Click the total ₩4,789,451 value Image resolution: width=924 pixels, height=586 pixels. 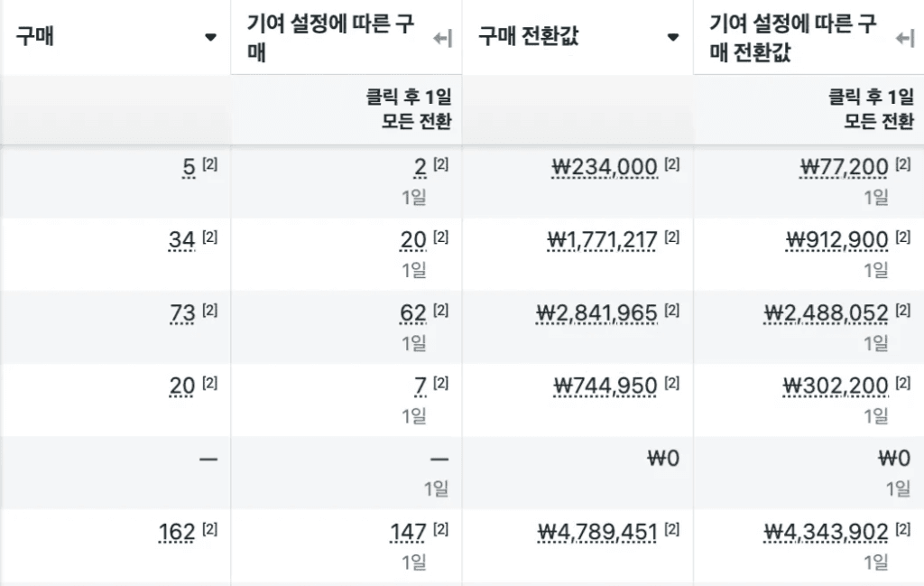596,533
